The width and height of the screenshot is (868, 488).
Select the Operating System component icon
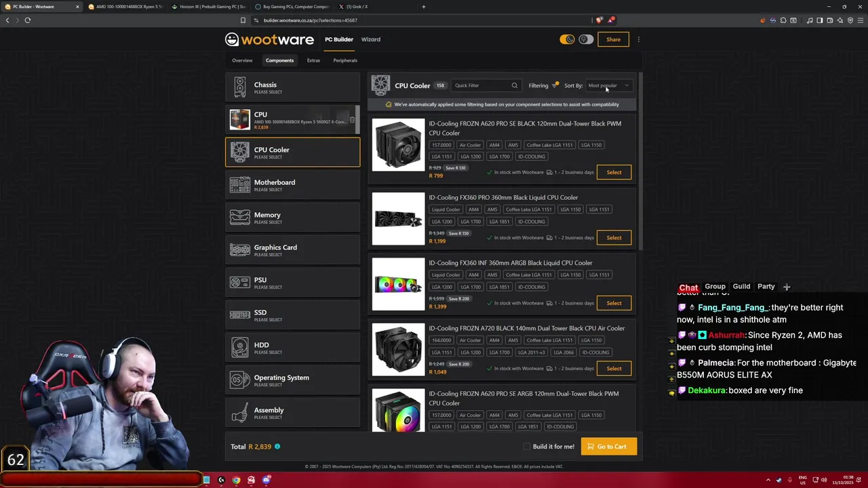239,380
